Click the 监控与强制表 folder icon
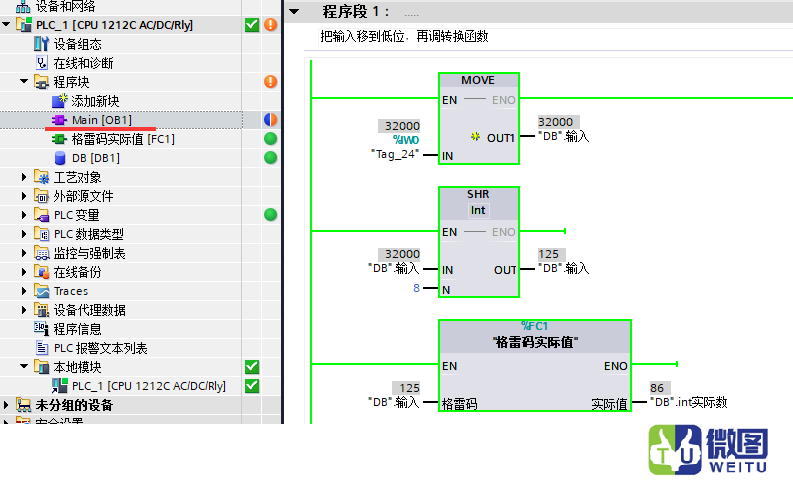The image size is (793, 492). 41,253
